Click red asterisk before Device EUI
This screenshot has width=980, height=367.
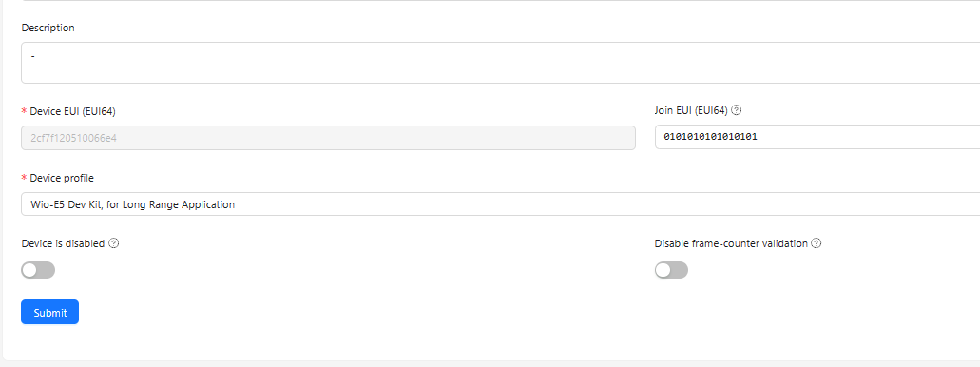coord(25,111)
